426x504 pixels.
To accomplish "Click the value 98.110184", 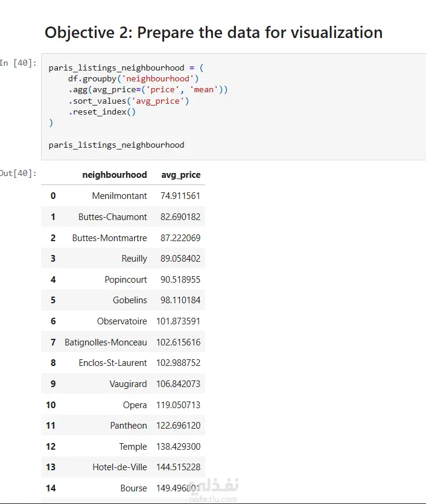I will tap(180, 300).
